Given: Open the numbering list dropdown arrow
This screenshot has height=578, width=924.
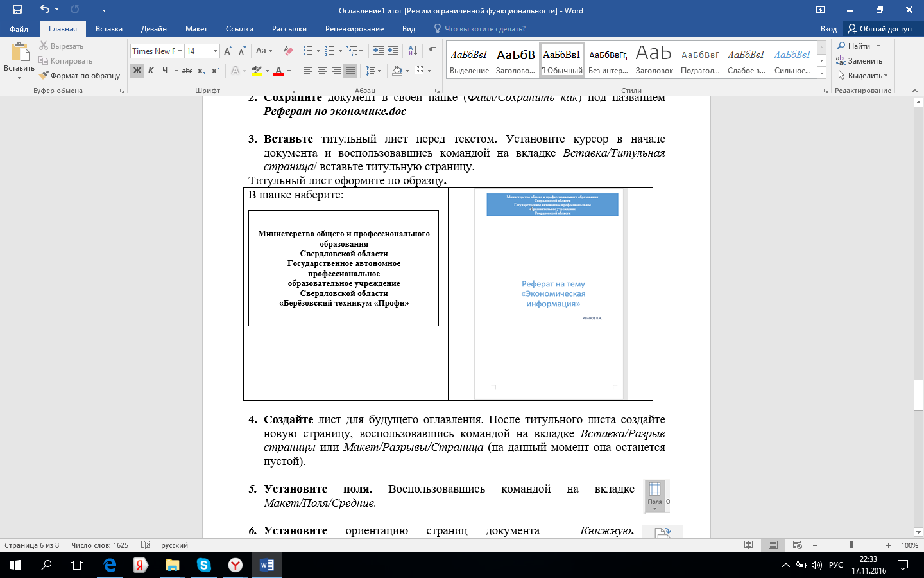Looking at the screenshot, I should point(340,51).
